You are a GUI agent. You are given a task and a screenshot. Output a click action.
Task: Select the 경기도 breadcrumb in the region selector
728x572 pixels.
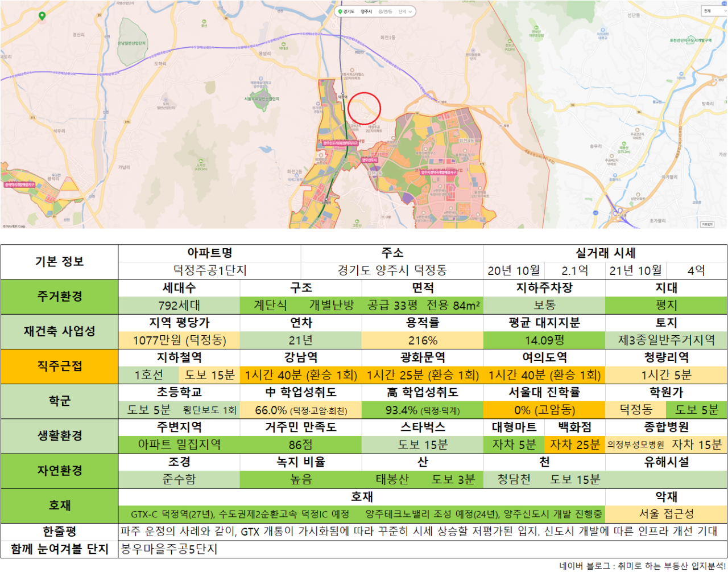click(x=349, y=11)
